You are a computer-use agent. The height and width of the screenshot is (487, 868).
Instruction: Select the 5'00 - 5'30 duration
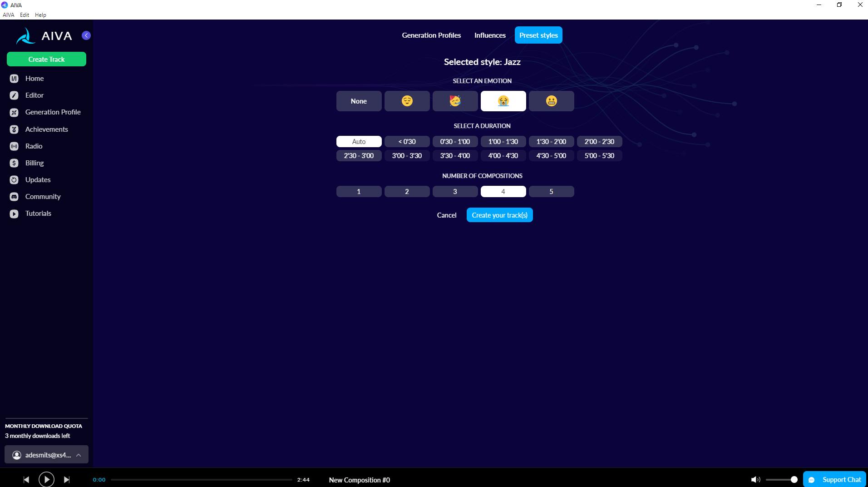point(599,156)
